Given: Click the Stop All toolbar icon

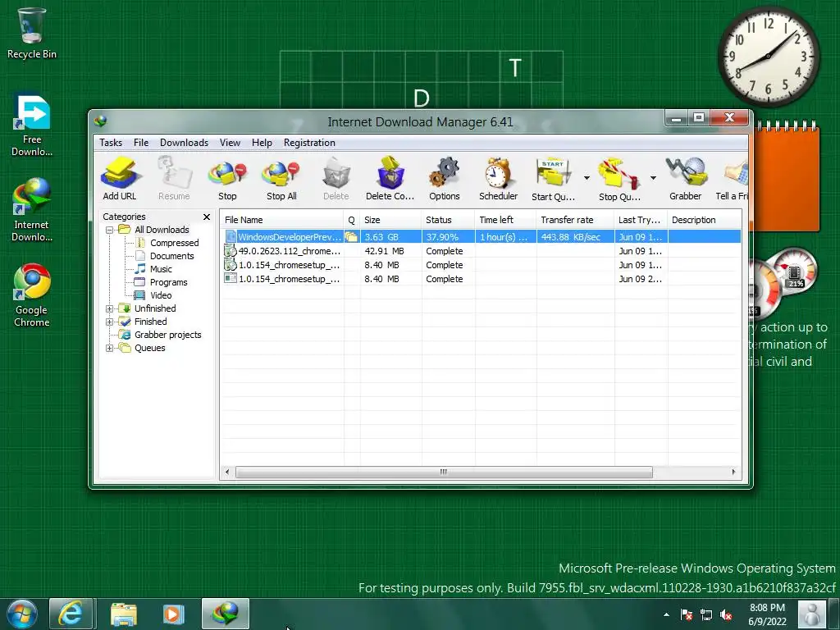Looking at the screenshot, I should pyautogui.click(x=281, y=179).
